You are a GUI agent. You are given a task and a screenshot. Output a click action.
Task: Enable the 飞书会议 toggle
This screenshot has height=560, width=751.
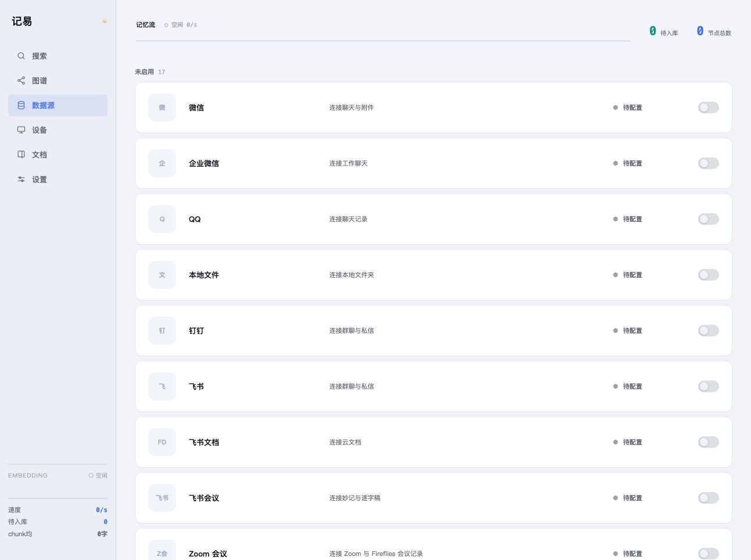tap(709, 498)
